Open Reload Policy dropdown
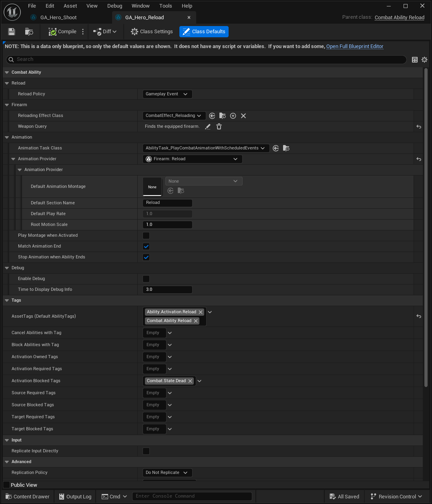The height and width of the screenshot is (504, 432). coord(167,94)
